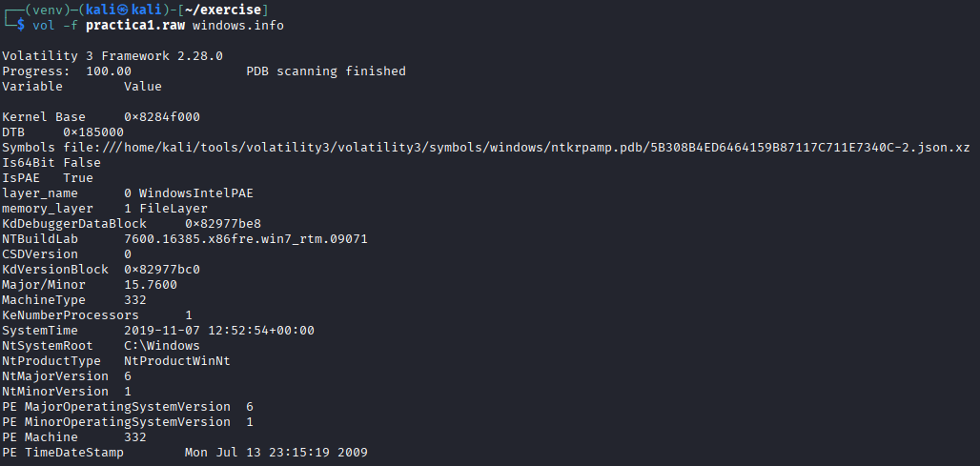980x466 pixels.
Task: Click the NtSystemRoot path C:\Windows
Action: coord(162,346)
